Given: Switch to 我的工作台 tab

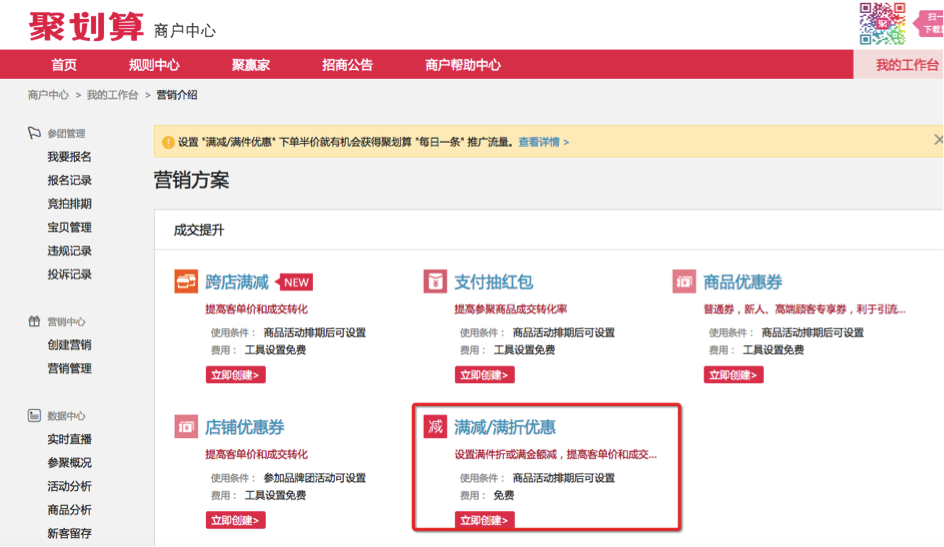Looking at the screenshot, I should tap(899, 65).
